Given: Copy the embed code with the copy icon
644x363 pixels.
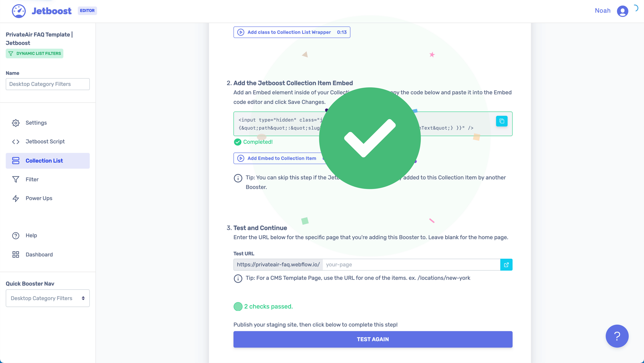Looking at the screenshot, I should [x=502, y=121].
